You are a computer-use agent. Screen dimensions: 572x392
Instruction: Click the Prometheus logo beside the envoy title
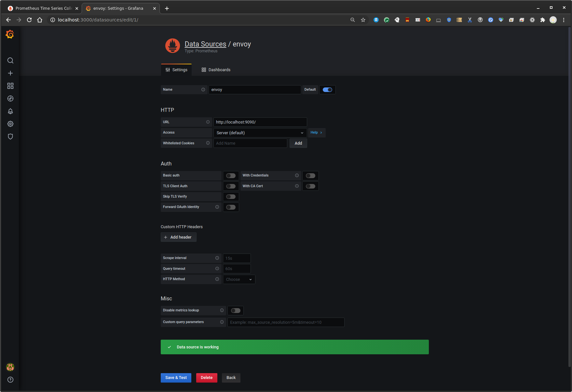pos(172,46)
